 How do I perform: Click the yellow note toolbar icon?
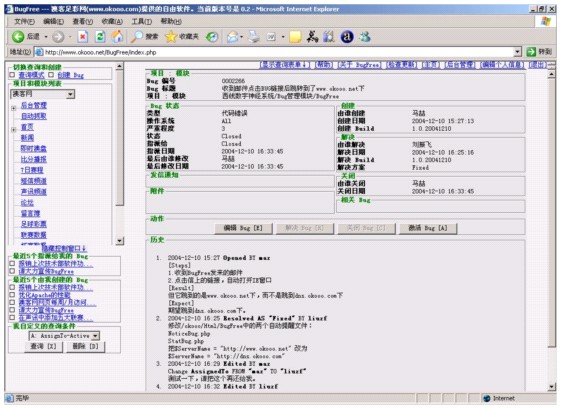tap(295, 37)
